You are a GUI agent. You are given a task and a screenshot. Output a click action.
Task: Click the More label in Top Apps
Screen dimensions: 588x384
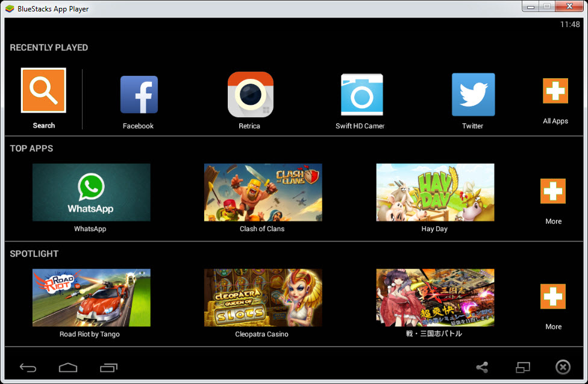pyautogui.click(x=554, y=221)
